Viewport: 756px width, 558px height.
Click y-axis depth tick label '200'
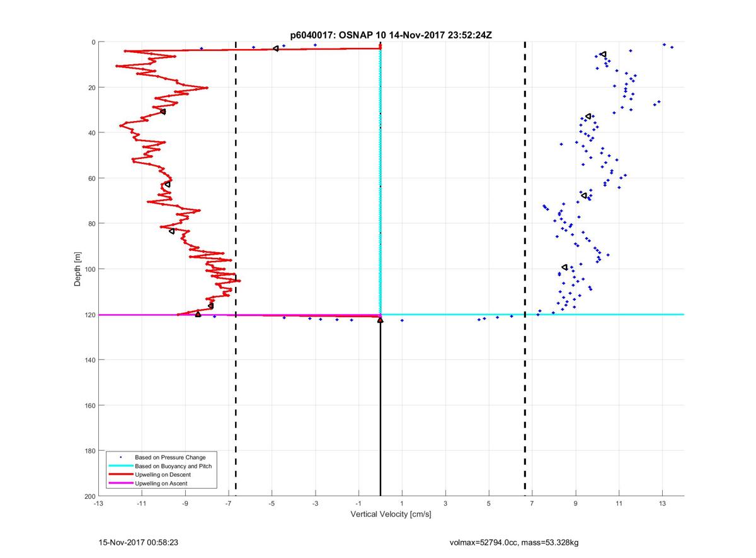pos(89,496)
